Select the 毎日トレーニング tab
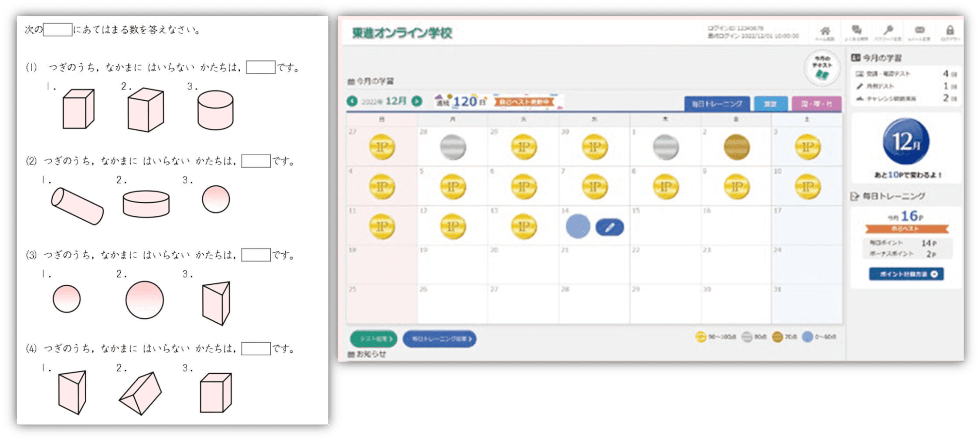This screenshot has height=440, width=980. (717, 103)
